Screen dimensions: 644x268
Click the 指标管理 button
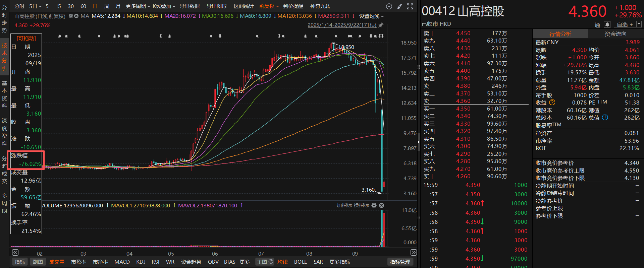[x=400, y=262]
